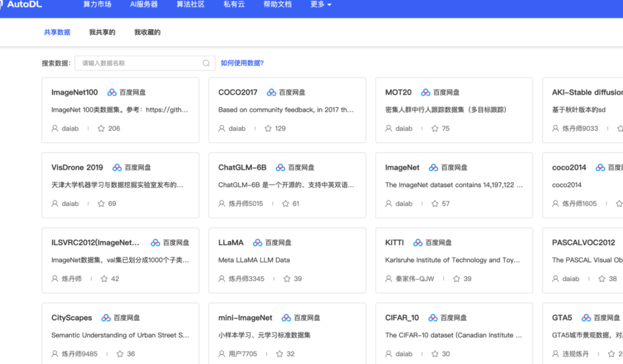Click 'Semantic Understanding of Urban Street' description

[x=120, y=335]
